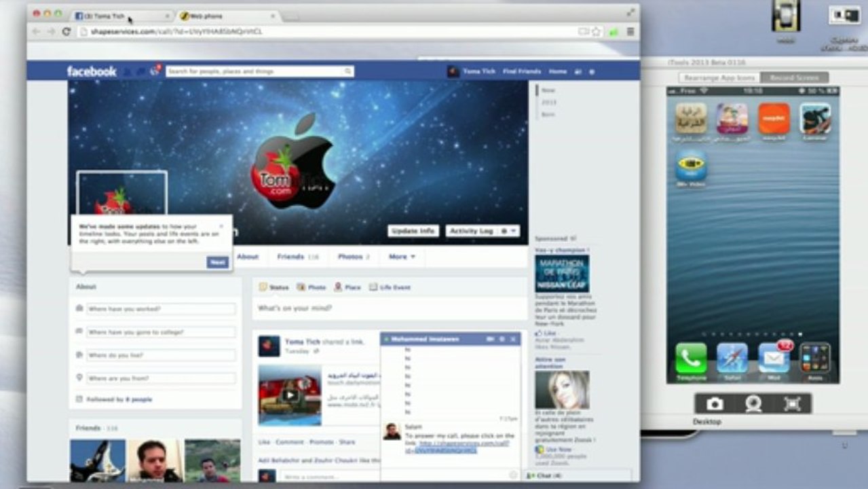Open the first Arabic app on iPhone screen

692,118
